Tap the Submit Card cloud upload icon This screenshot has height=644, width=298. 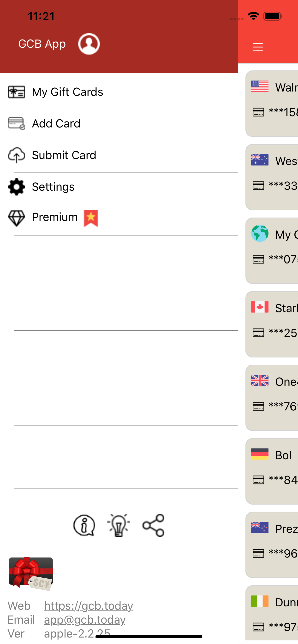tap(17, 155)
